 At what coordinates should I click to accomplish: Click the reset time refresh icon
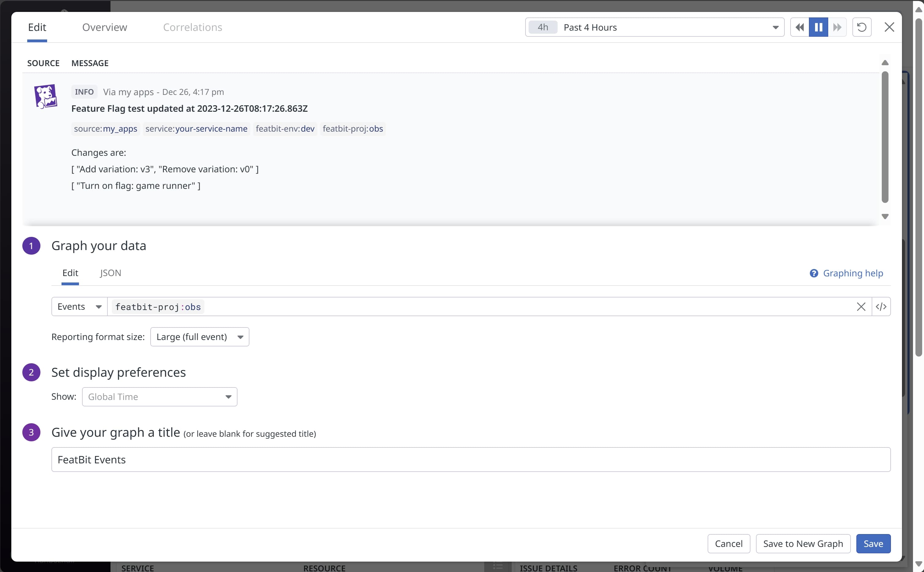tap(862, 27)
